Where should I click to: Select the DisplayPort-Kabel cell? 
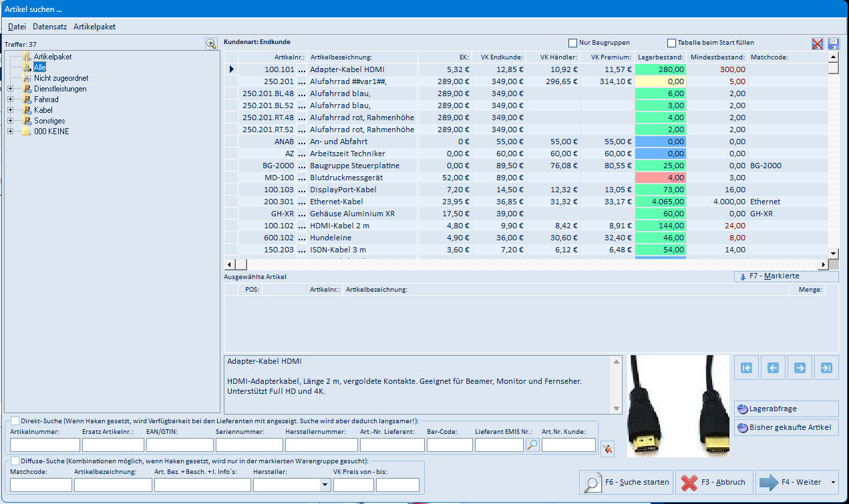[363, 190]
